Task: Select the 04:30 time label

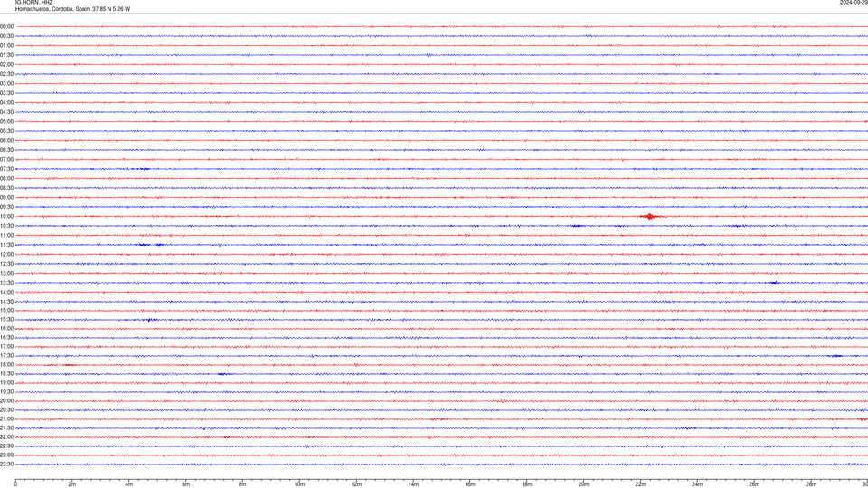Action: coord(6,112)
